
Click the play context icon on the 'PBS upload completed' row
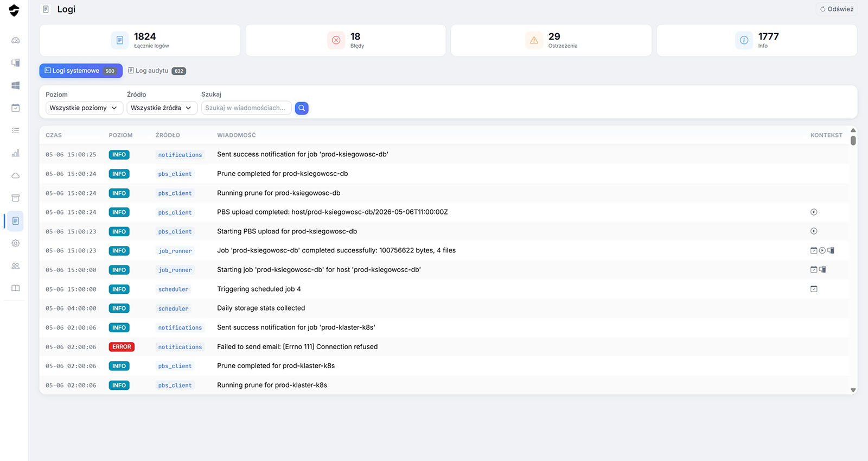click(x=814, y=212)
